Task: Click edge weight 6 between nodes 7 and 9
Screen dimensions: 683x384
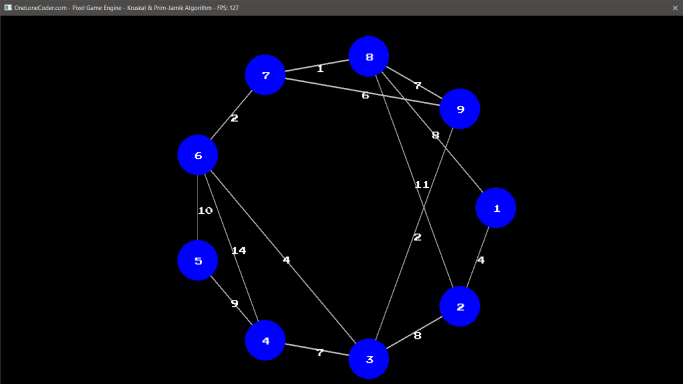Action: 365,95
